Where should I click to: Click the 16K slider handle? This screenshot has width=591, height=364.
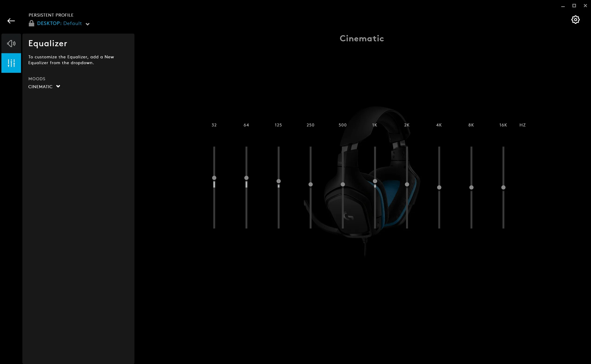503,187
